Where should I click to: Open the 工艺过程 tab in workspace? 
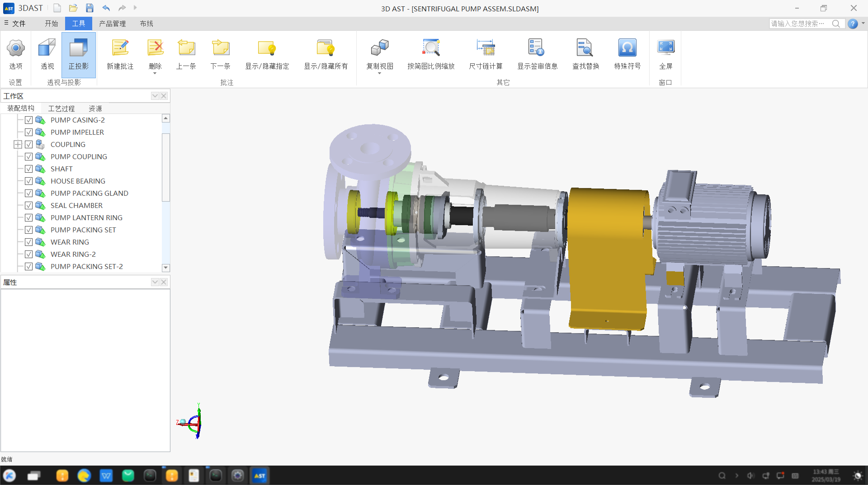pyautogui.click(x=61, y=108)
